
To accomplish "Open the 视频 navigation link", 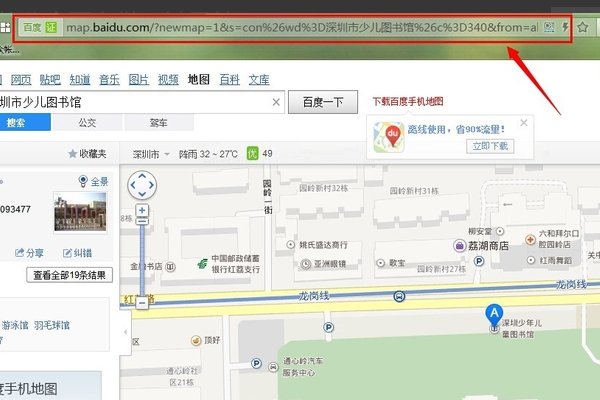I will point(168,80).
